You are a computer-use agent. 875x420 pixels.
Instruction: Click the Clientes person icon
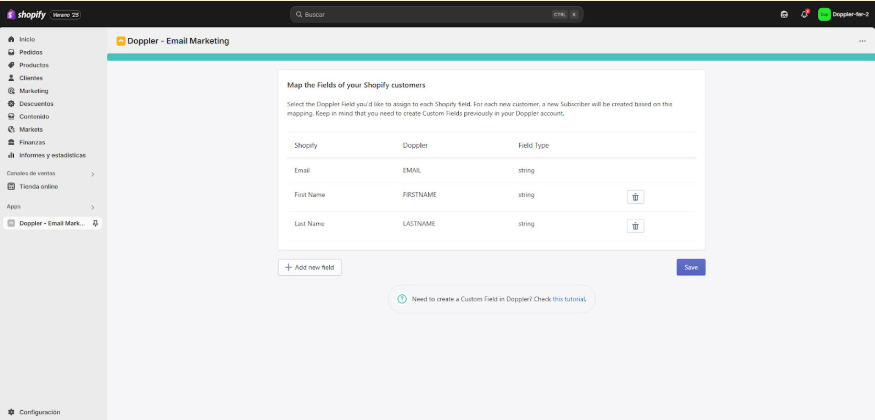11,78
